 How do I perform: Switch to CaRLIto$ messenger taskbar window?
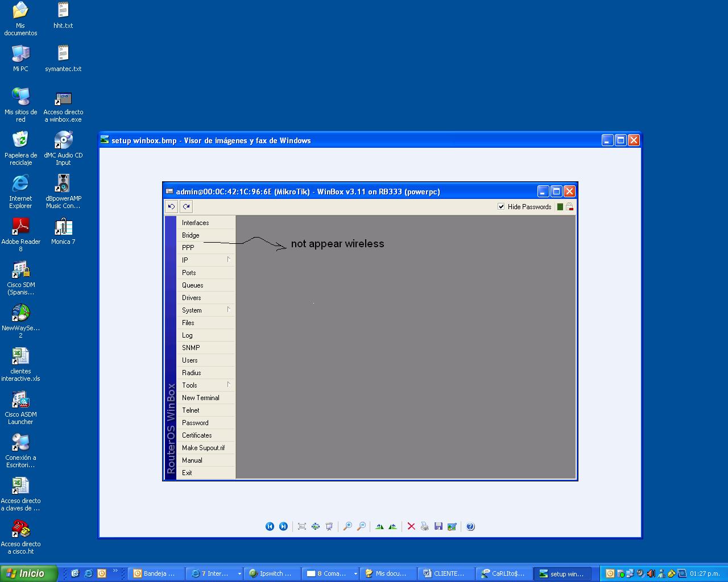coord(504,573)
